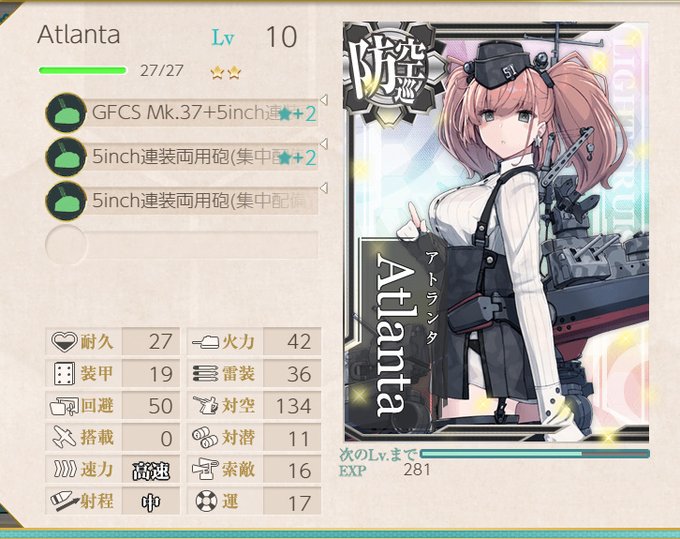
Task: Expand the arrow beside GFCS Mk.37 slot
Action: (323, 100)
